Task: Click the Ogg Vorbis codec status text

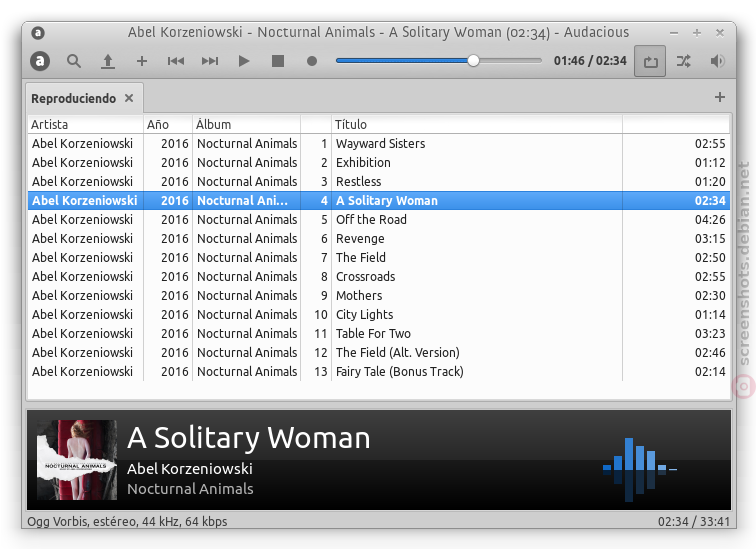Action: [x=127, y=522]
